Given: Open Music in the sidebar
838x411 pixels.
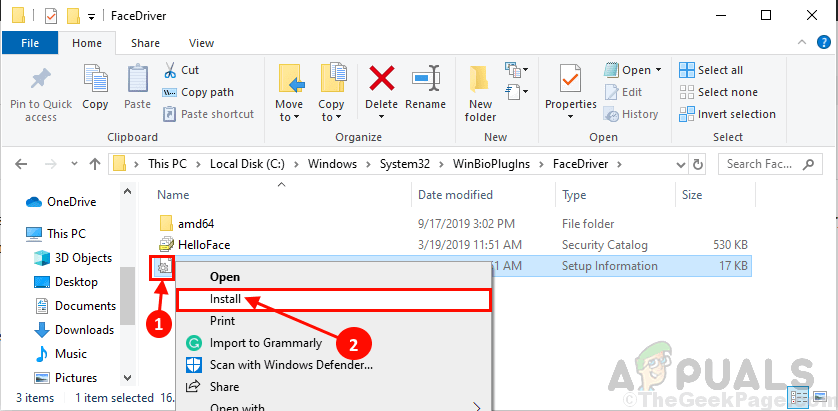Looking at the screenshot, I should point(60,354).
